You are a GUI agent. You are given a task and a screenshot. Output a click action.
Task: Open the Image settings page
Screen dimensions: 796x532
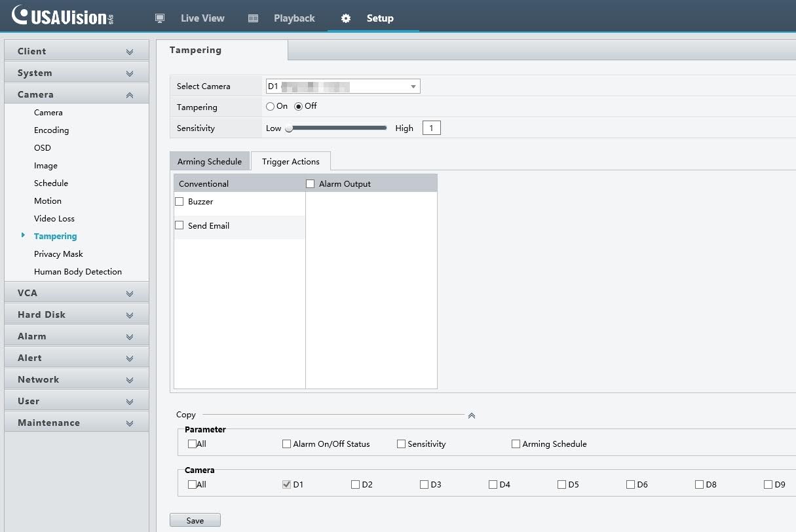46,166
